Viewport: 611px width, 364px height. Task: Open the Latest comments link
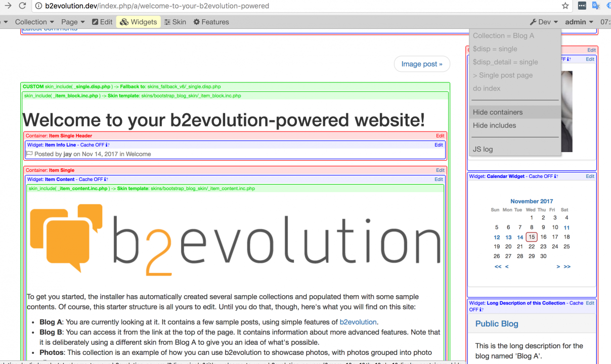pyautogui.click(x=50, y=29)
